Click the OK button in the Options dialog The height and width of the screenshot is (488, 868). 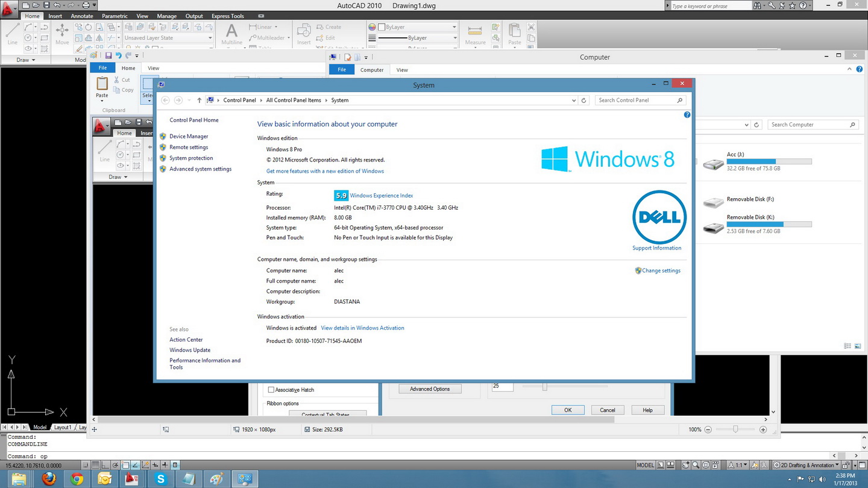(568, 410)
